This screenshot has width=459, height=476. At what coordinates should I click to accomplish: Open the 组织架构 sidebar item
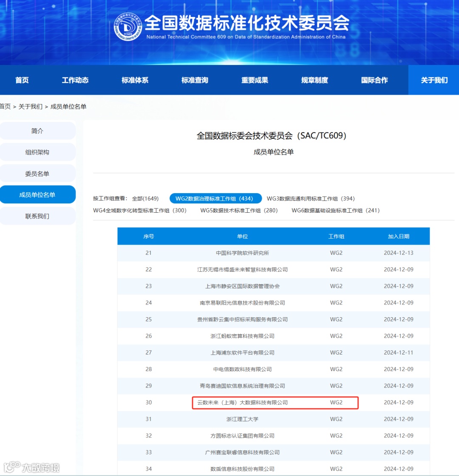tap(37, 152)
